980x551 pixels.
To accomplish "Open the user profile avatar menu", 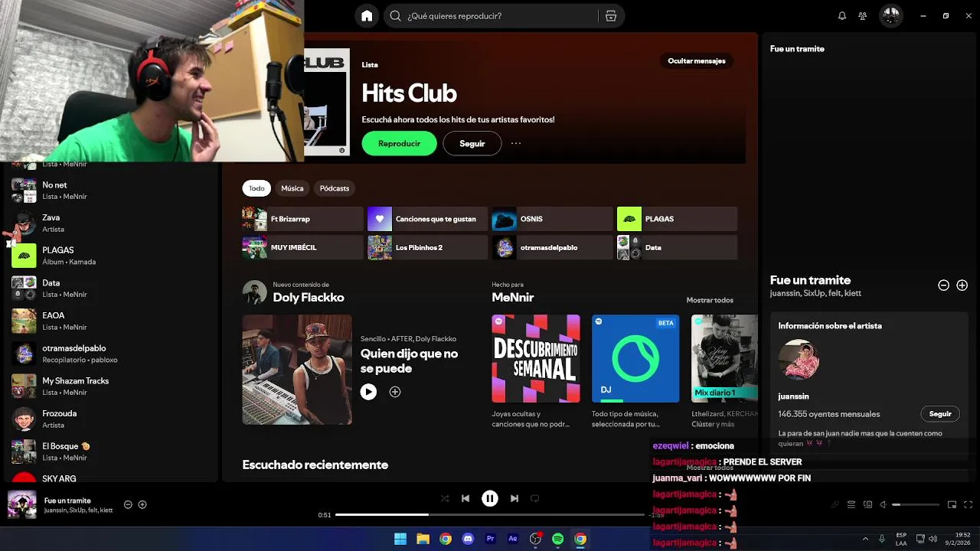I will [x=890, y=15].
